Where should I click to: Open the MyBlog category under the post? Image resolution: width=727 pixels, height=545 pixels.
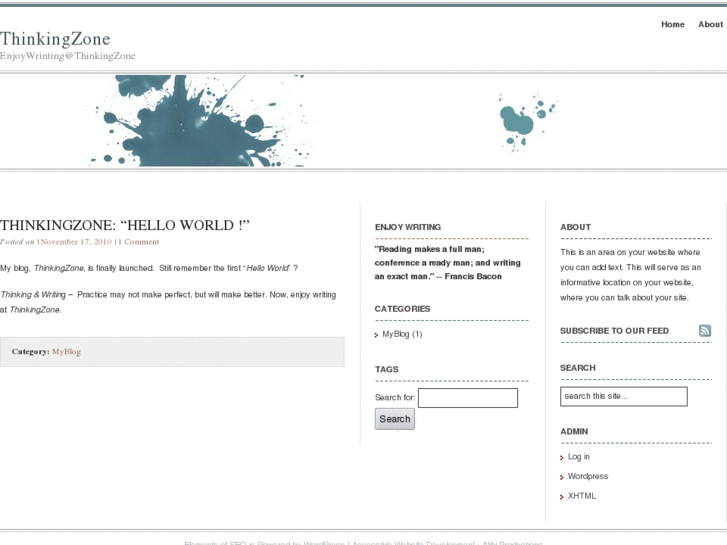coord(66,352)
